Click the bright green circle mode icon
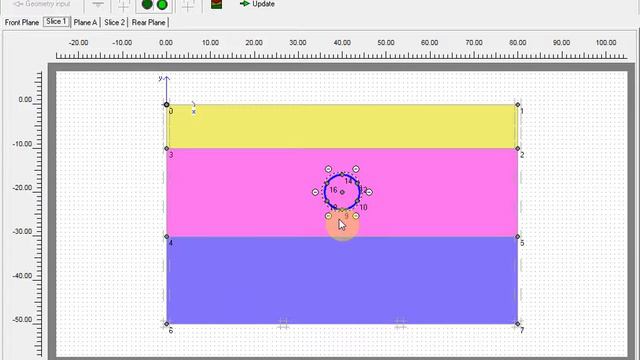Image resolution: width=640 pixels, height=360 pixels. (162, 5)
